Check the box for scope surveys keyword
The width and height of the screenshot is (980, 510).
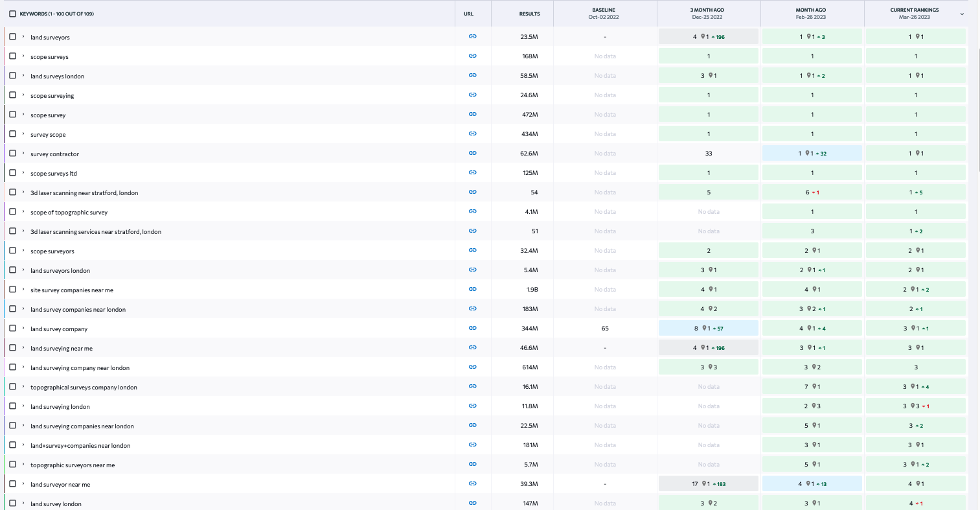coord(12,56)
